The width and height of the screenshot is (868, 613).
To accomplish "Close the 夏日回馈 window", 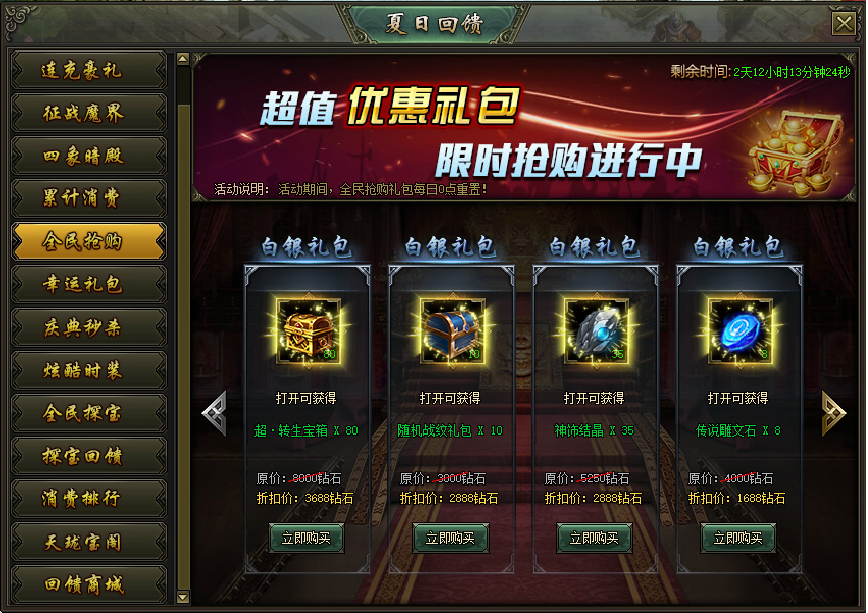I will [844, 23].
